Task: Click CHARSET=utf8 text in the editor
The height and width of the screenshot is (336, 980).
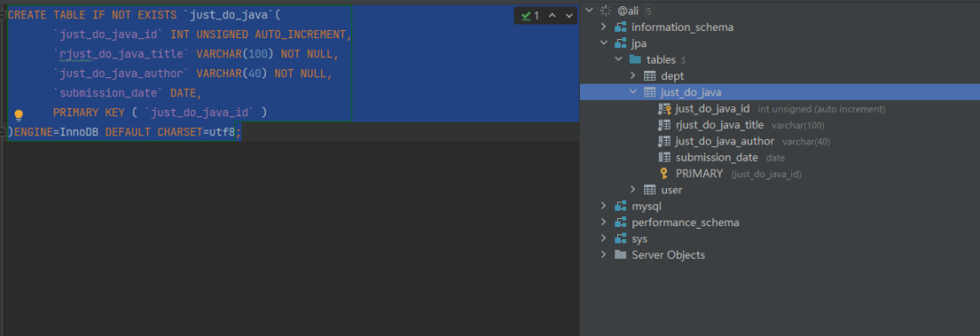Action: coord(196,132)
